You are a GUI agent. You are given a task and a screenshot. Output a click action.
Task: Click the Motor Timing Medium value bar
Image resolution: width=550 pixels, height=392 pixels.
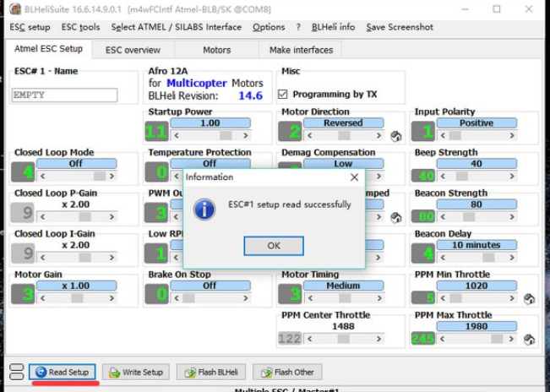click(x=343, y=286)
